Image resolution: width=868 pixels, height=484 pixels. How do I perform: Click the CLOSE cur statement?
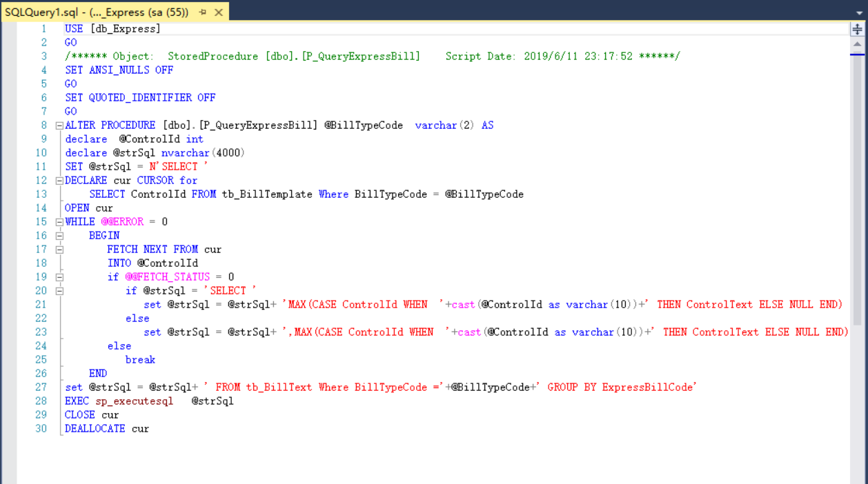92,415
